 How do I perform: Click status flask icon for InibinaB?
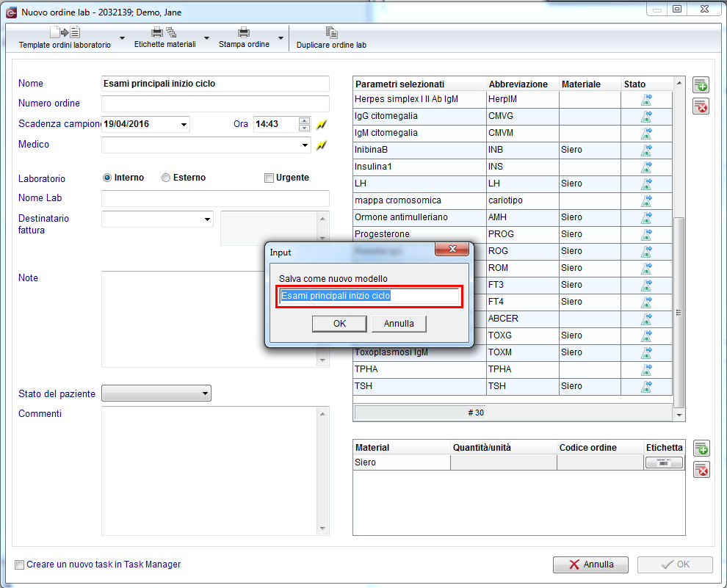[646, 150]
